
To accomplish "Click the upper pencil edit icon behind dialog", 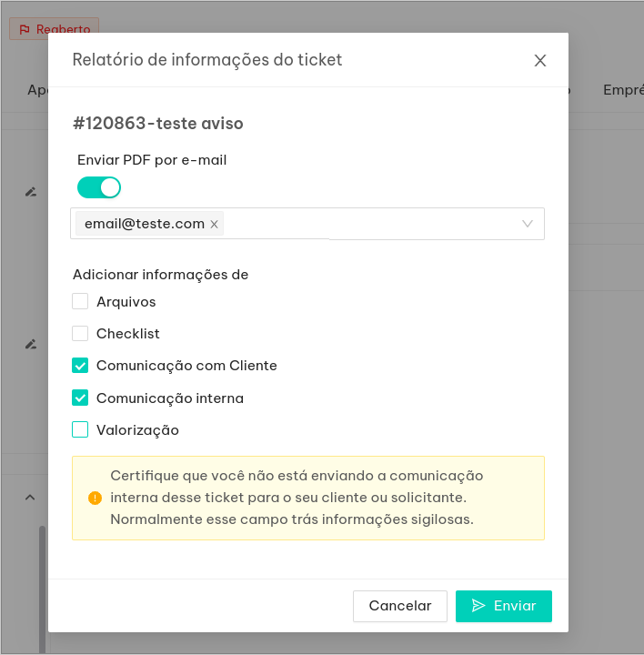I will click(x=31, y=192).
